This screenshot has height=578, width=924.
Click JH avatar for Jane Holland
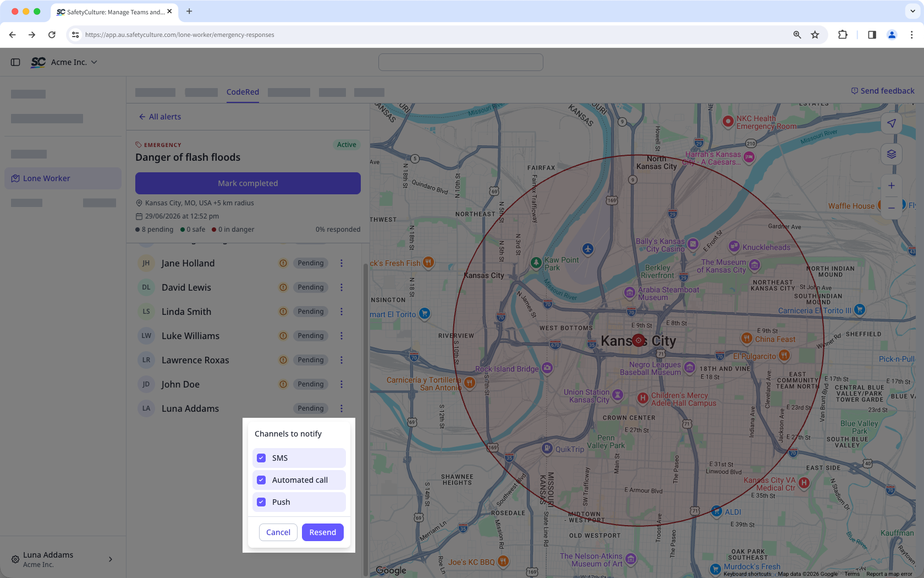click(x=146, y=263)
